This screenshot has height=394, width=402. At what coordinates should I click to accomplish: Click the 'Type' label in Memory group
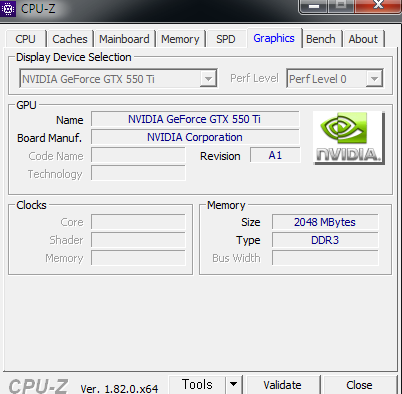click(x=248, y=240)
